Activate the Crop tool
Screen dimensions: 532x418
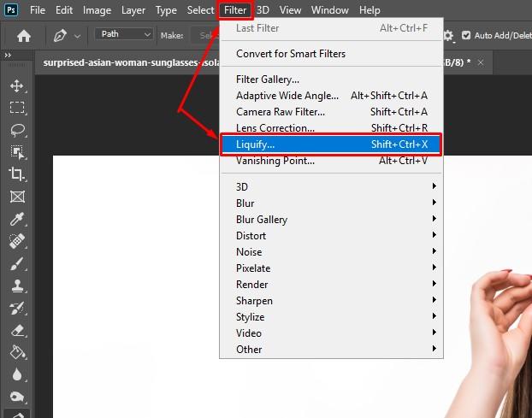17,174
